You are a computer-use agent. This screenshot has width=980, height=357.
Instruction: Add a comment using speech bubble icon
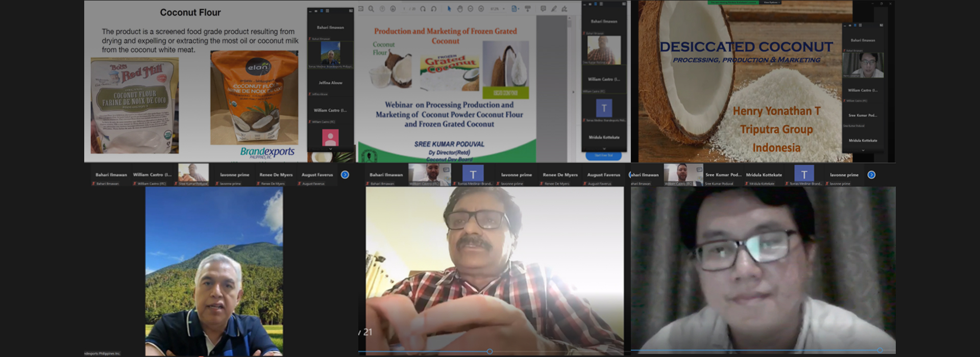tap(543, 9)
